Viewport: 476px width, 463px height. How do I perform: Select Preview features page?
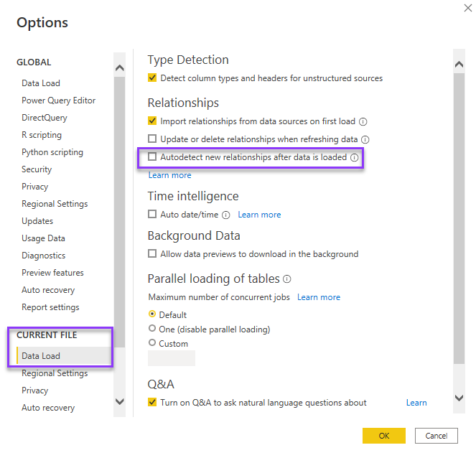click(52, 273)
